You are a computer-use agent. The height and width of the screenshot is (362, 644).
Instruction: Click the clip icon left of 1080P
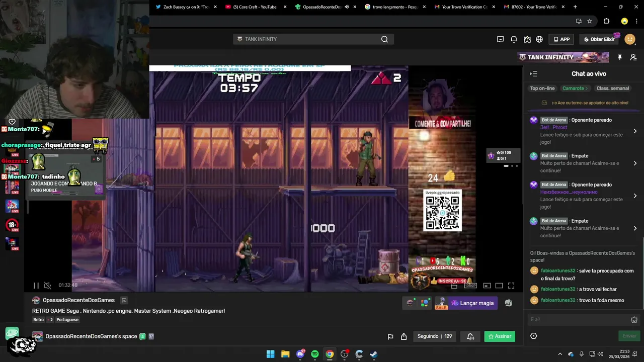[454, 286]
